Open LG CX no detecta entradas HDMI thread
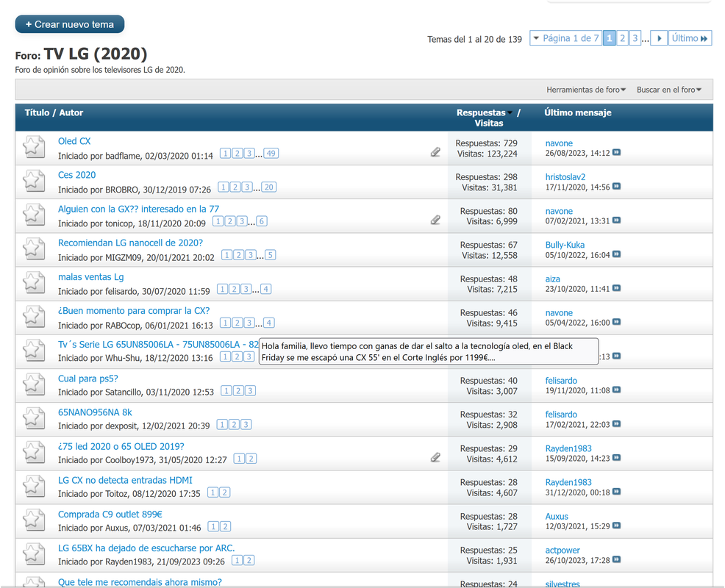 (x=125, y=480)
